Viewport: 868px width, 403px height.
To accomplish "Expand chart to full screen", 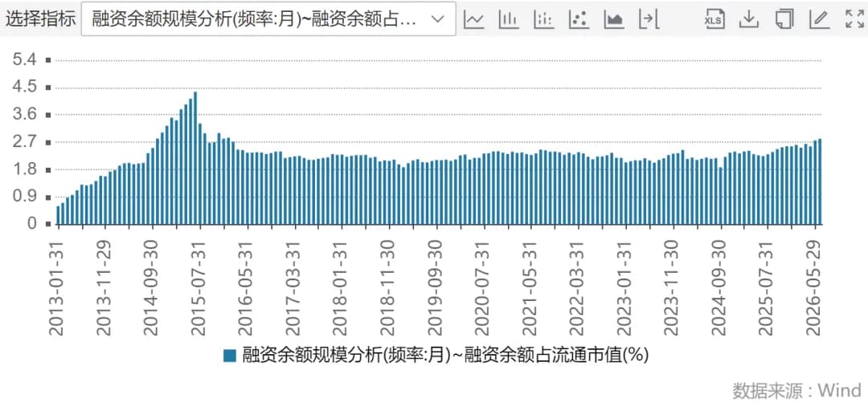I will [854, 19].
